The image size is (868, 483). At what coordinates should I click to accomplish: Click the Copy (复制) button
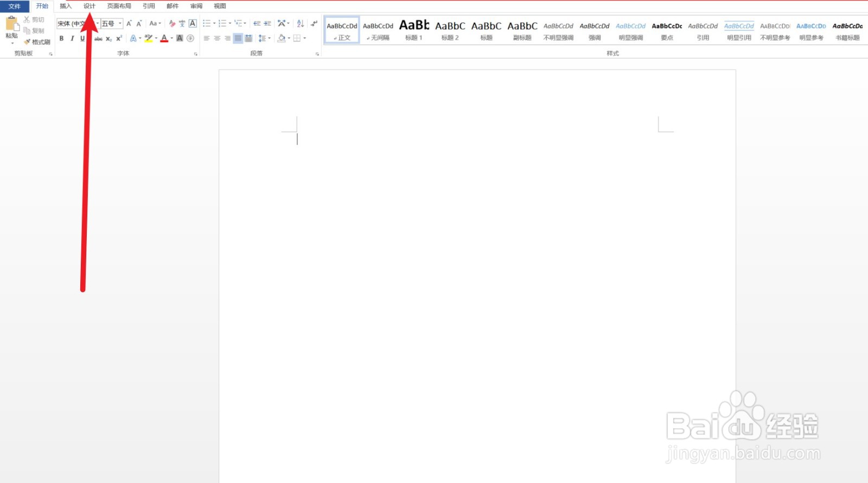(x=34, y=31)
